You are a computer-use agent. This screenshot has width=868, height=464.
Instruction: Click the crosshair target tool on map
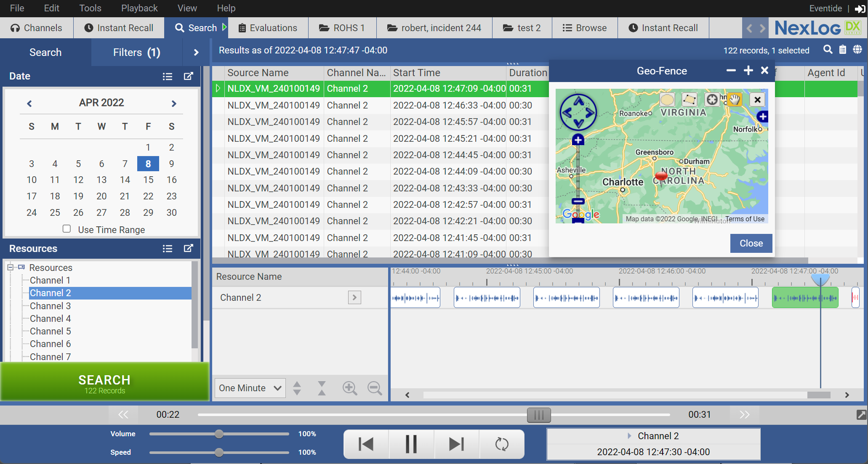click(x=712, y=100)
